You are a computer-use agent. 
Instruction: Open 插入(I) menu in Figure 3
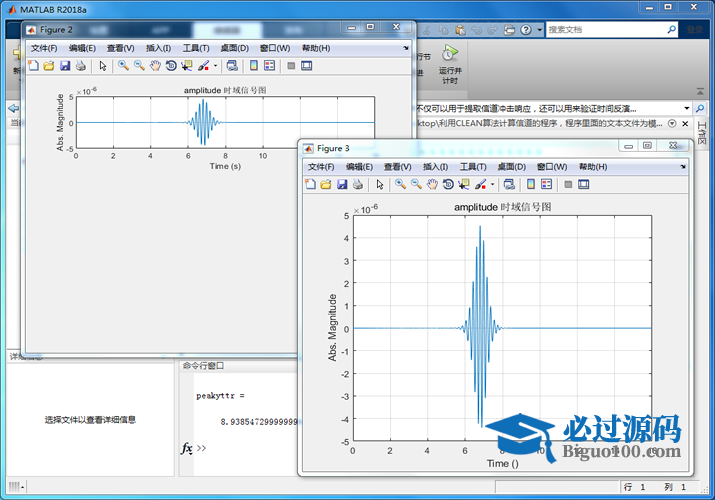coord(435,167)
